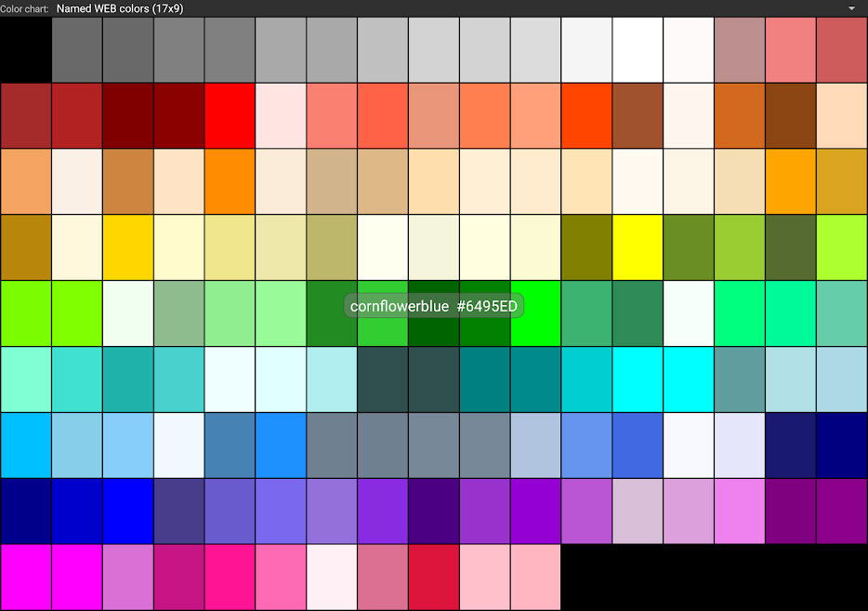Select the crimson red swatch in bottom row
Viewport: 868px width, 611px height.
(434, 577)
